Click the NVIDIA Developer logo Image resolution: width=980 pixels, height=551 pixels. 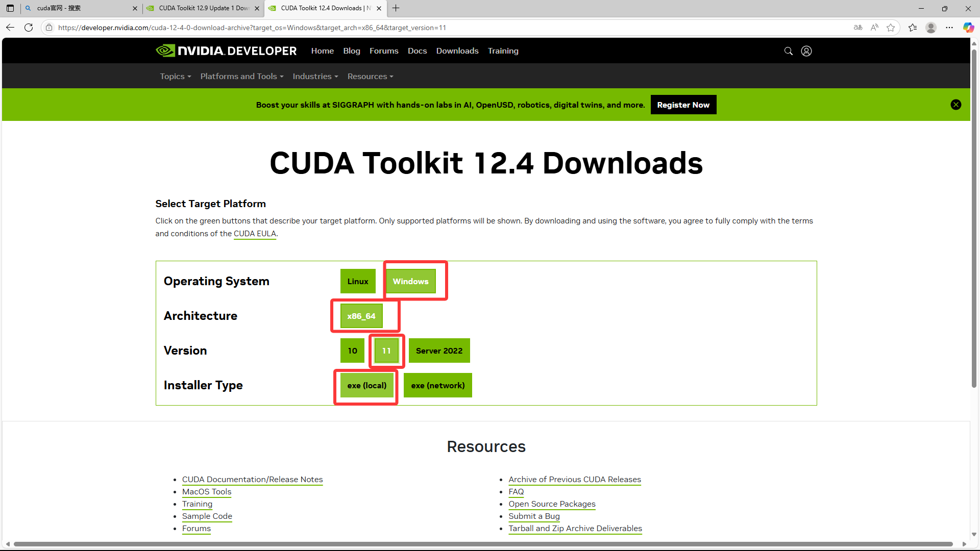226,51
